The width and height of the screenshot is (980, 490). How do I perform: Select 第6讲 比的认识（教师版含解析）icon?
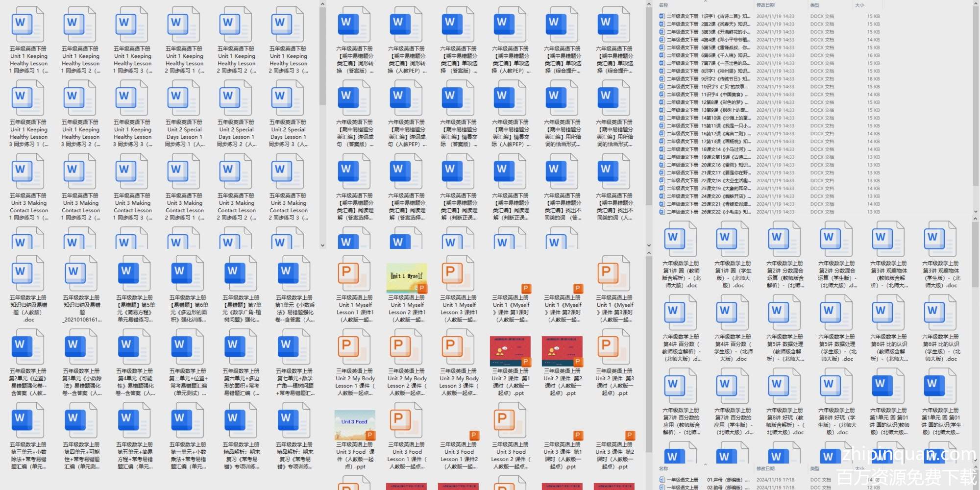(888, 313)
